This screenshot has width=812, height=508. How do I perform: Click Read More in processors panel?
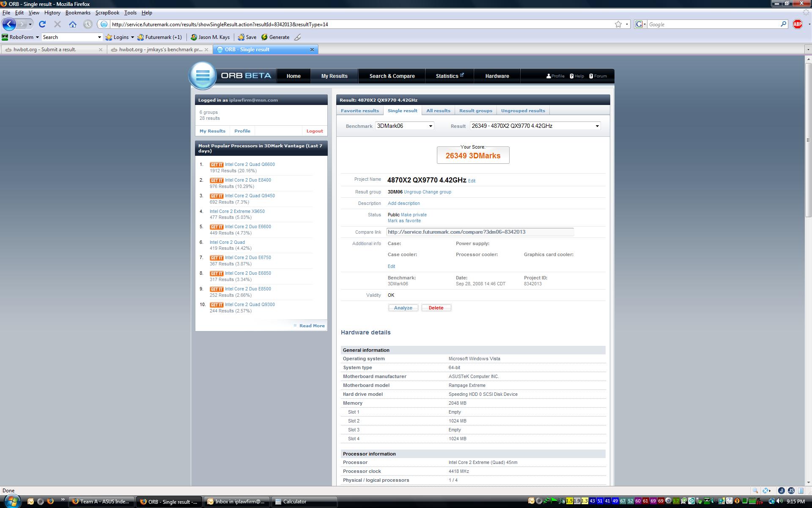pos(312,326)
